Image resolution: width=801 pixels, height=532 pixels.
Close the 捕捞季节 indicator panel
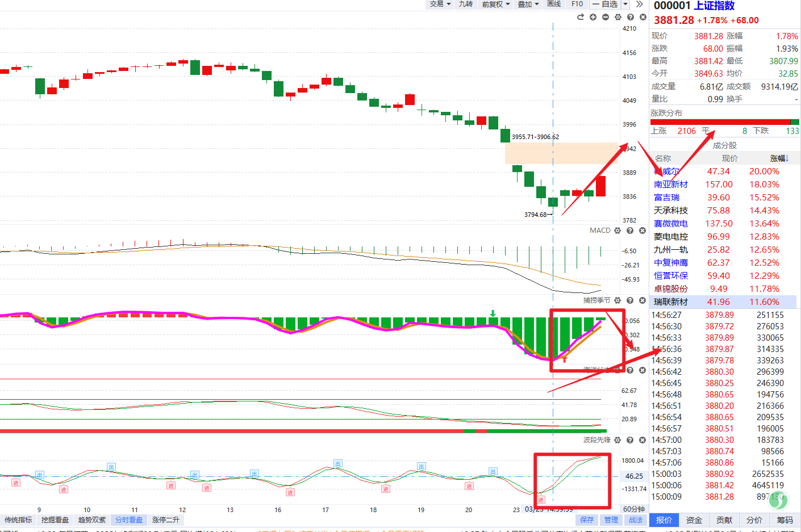click(x=643, y=300)
